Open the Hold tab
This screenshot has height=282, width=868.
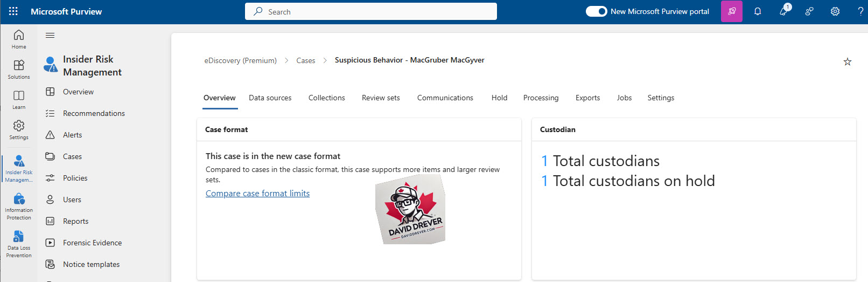coord(499,98)
